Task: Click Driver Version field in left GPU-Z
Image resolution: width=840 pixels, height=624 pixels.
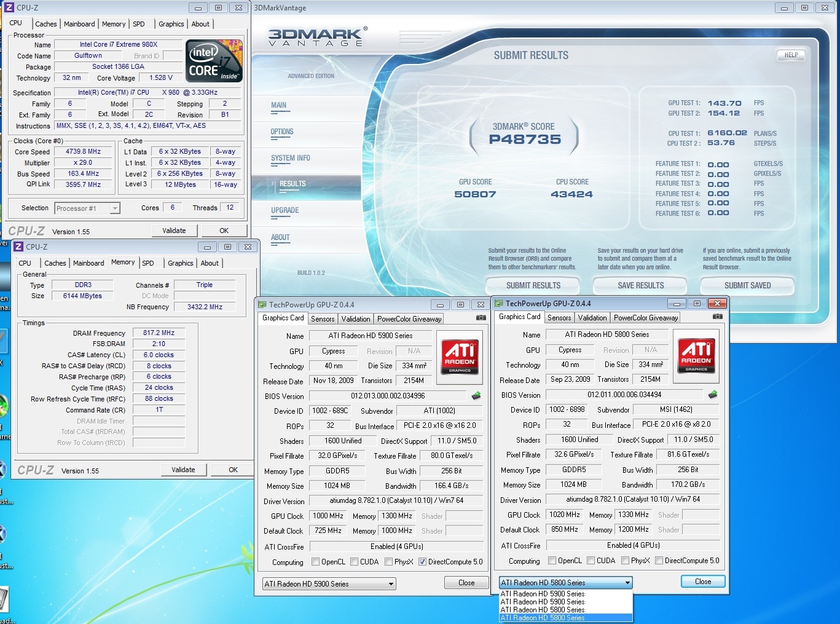Action: click(396, 501)
